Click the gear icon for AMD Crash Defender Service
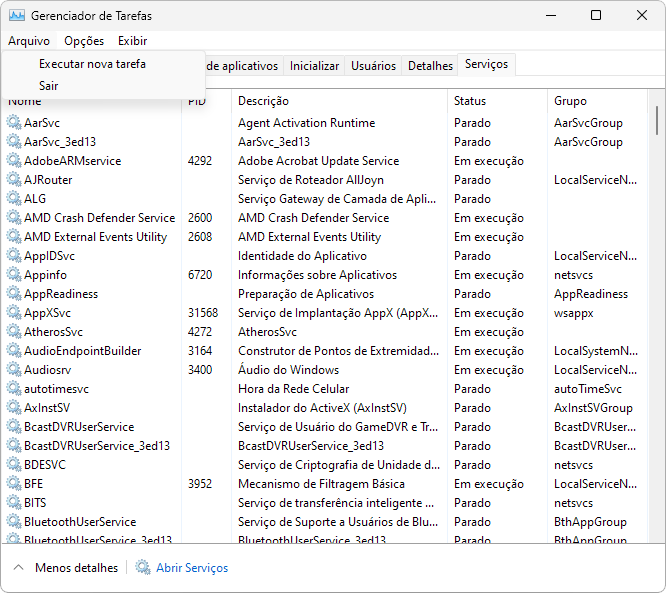This screenshot has height=593, width=666. point(14,218)
